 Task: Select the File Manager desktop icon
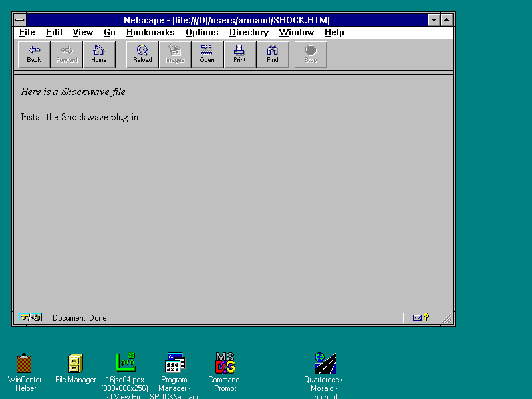click(x=76, y=364)
